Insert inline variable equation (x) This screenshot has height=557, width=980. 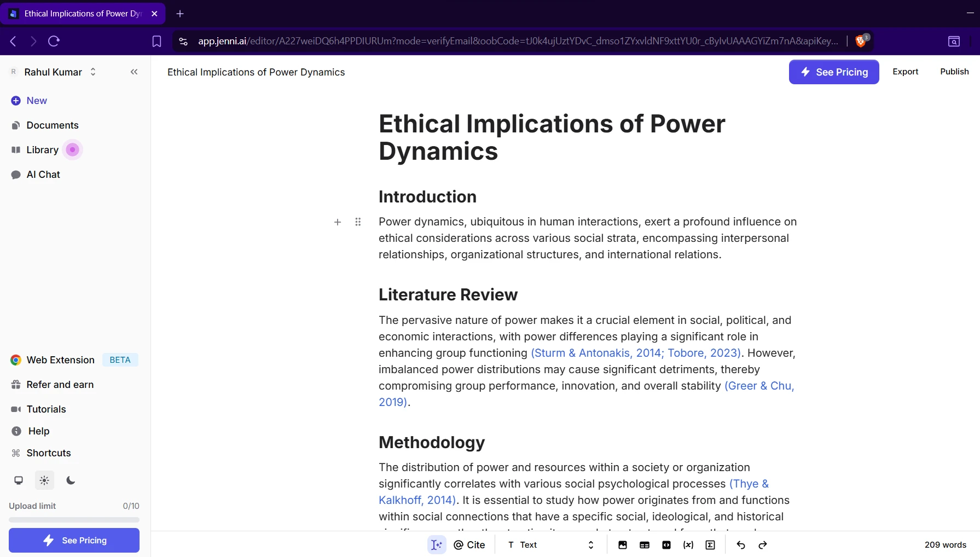tap(688, 545)
